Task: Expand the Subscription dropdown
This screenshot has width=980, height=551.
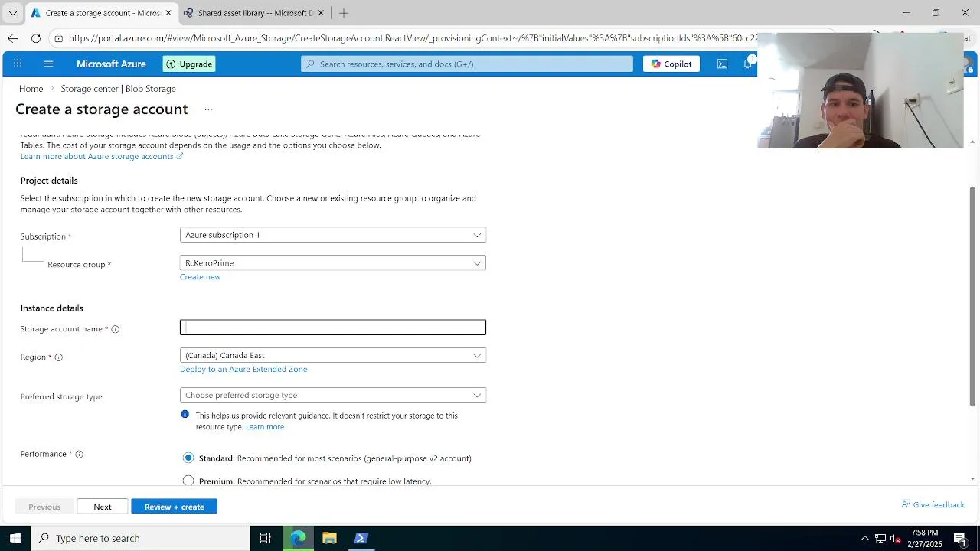Action: (x=333, y=235)
